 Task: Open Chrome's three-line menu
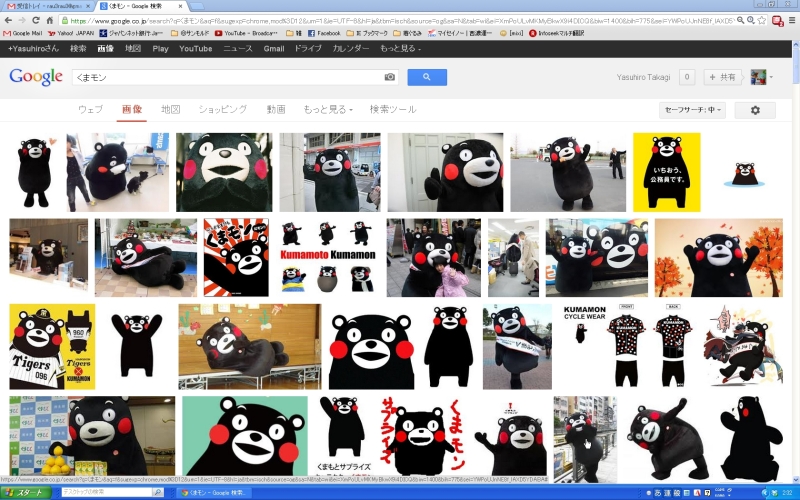click(791, 20)
